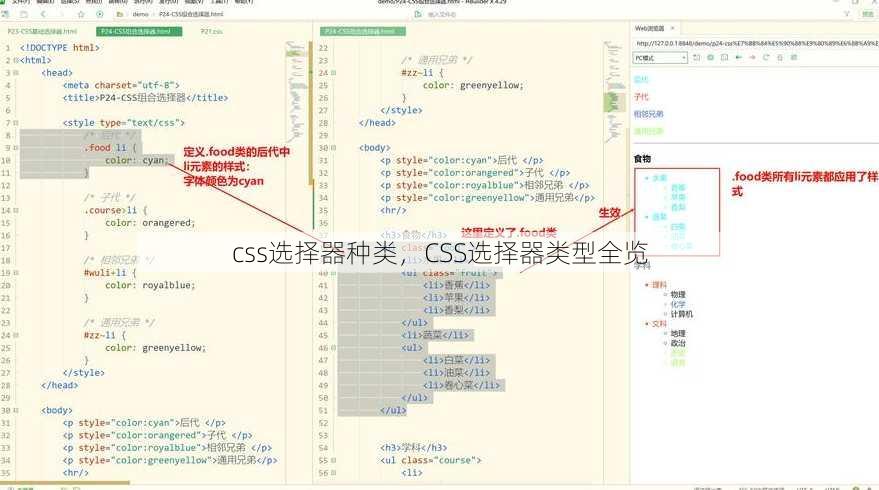Screen dimensions: 879x490
Task: Click 相邻兄弟 text in browser preview
Action: coord(648,114)
